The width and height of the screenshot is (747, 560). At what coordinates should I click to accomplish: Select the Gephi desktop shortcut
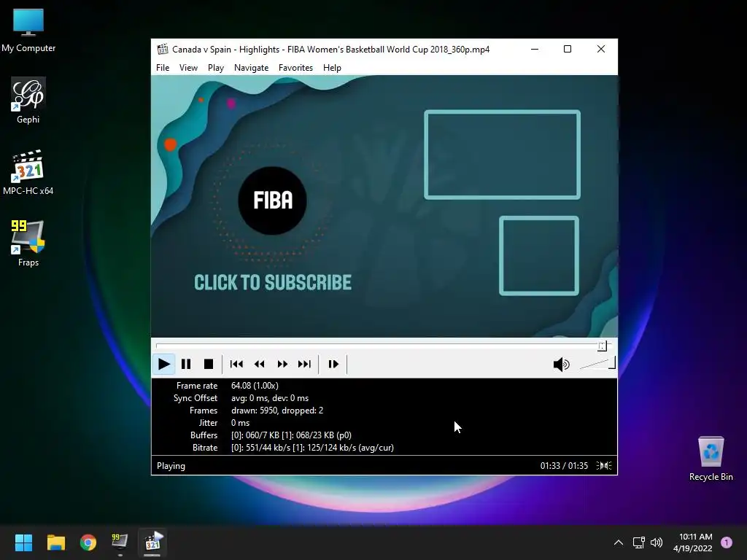(x=28, y=101)
